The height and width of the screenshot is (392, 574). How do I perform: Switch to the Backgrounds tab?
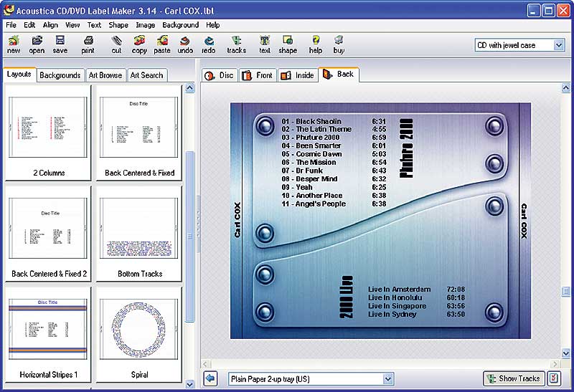60,75
